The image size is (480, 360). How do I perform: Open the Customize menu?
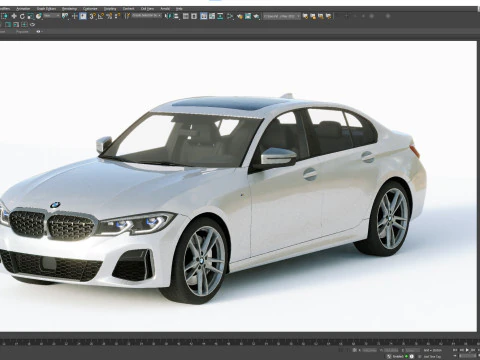pyautogui.click(x=90, y=8)
